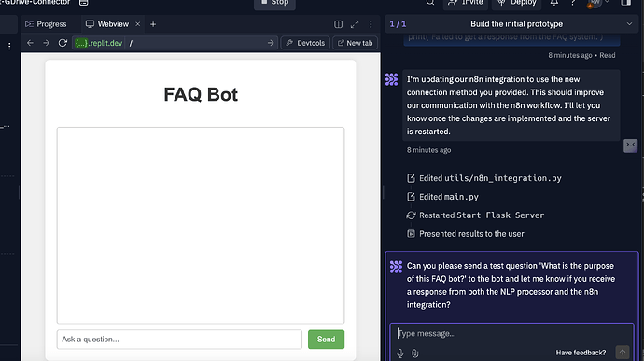Image resolution: width=644 pixels, height=361 pixels.
Task: Maximize the Webview pane
Action: pos(355,24)
